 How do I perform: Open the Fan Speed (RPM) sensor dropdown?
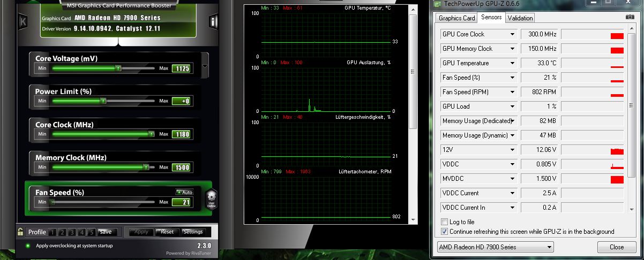513,92
